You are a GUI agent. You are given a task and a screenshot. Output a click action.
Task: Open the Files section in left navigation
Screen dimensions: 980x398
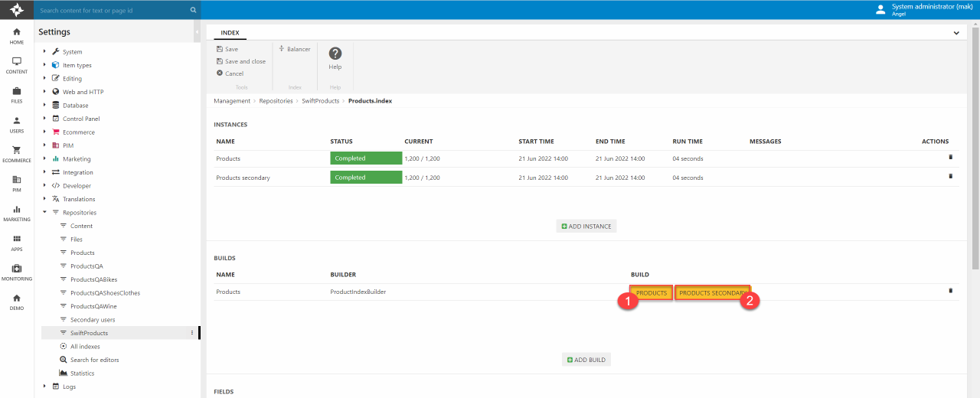[17, 95]
